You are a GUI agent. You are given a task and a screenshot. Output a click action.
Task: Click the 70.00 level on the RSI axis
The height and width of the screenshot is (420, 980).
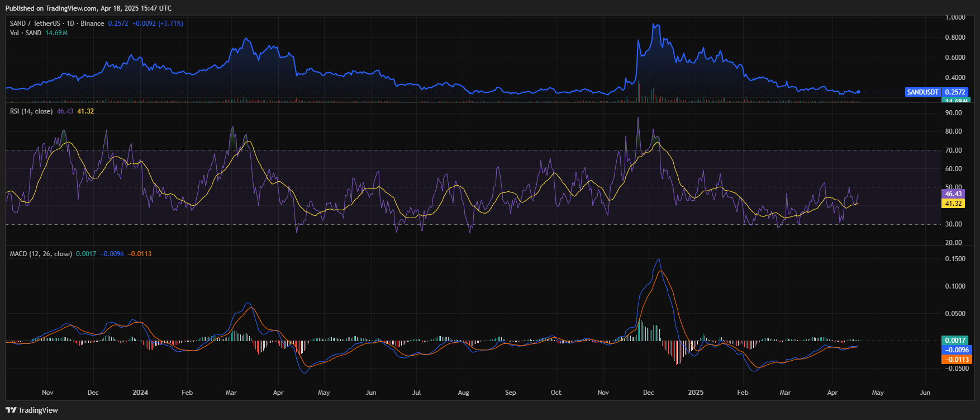tap(953, 150)
